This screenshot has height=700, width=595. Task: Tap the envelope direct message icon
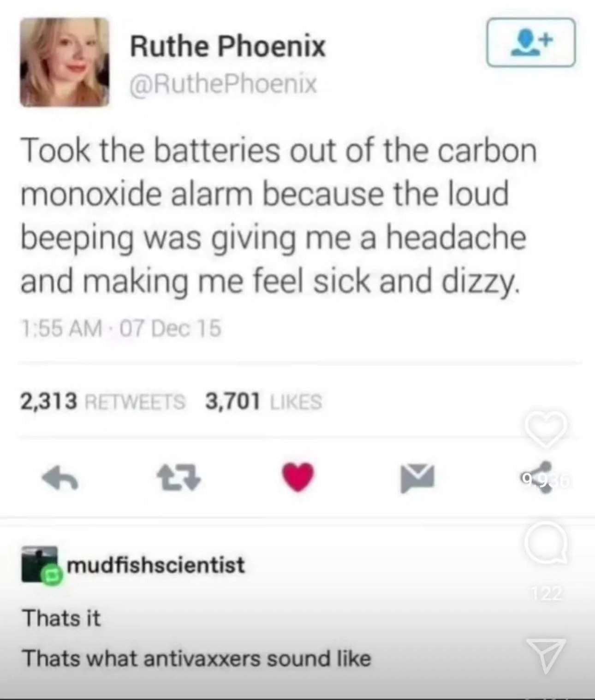point(417,478)
